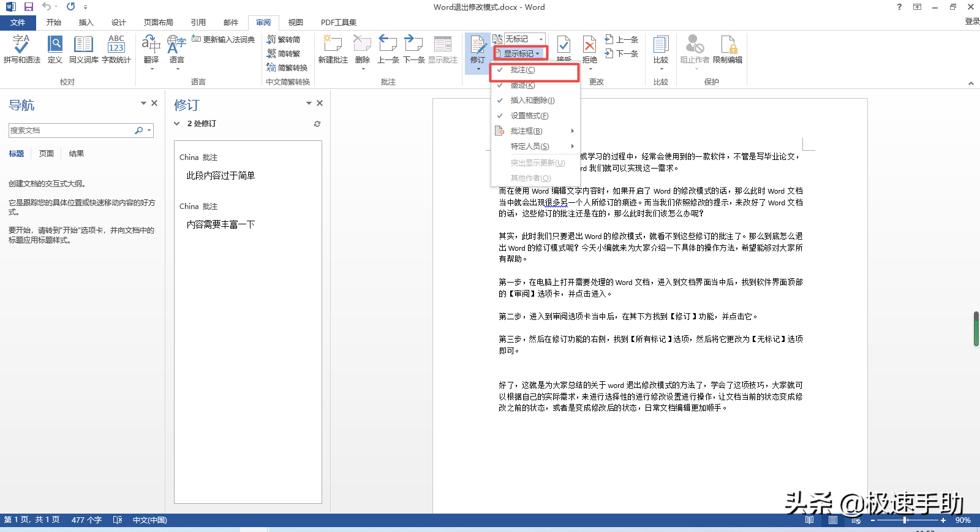Open the 文件 tab
The height and width of the screenshot is (532, 980).
[18, 23]
